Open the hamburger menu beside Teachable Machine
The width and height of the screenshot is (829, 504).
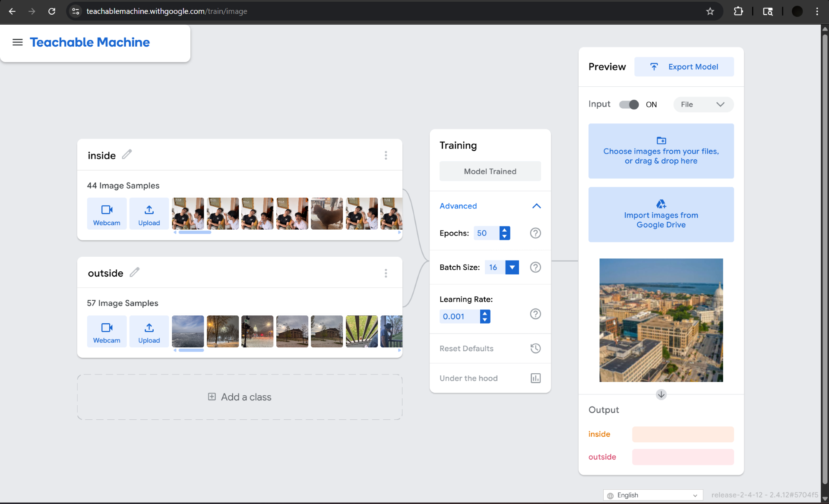17,42
